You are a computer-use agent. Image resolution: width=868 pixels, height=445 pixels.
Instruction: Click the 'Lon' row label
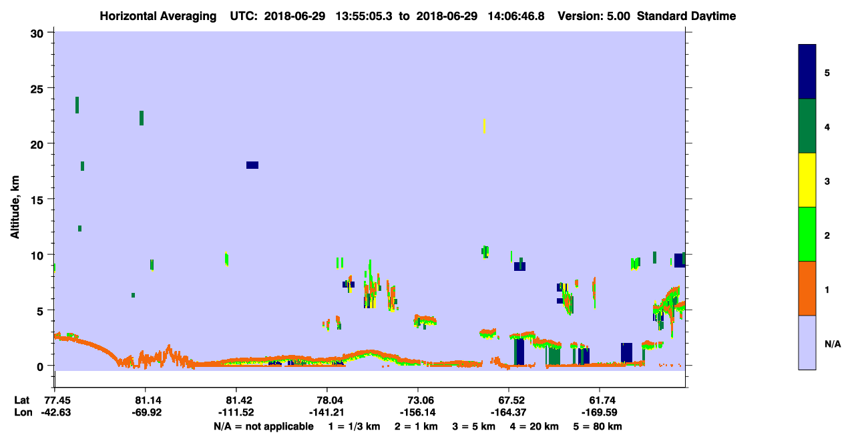[x=22, y=412]
